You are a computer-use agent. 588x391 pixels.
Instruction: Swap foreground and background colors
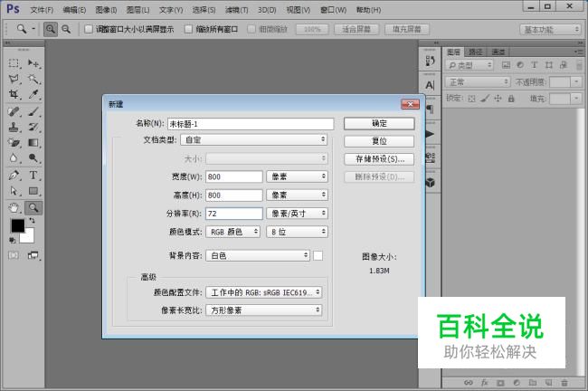(x=33, y=221)
